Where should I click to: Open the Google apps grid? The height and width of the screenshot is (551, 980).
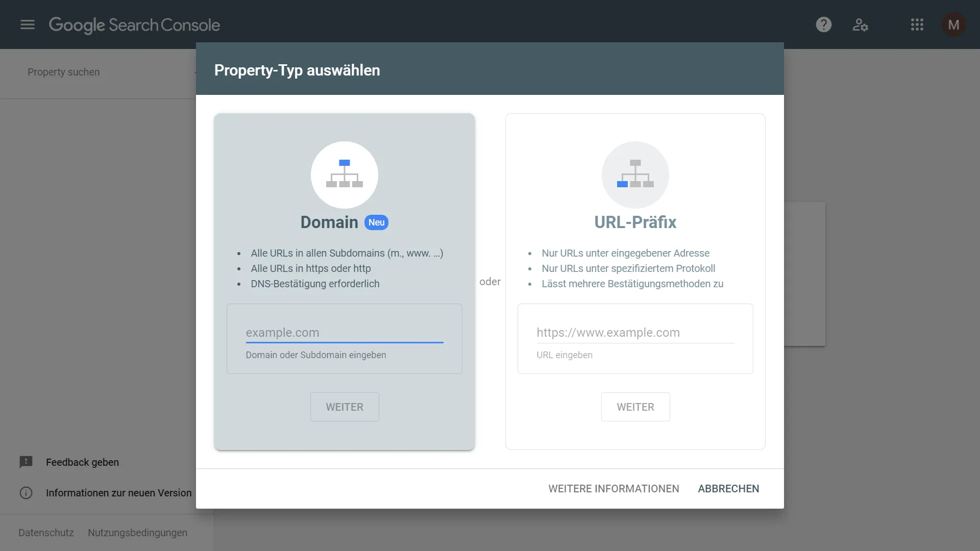point(917,24)
